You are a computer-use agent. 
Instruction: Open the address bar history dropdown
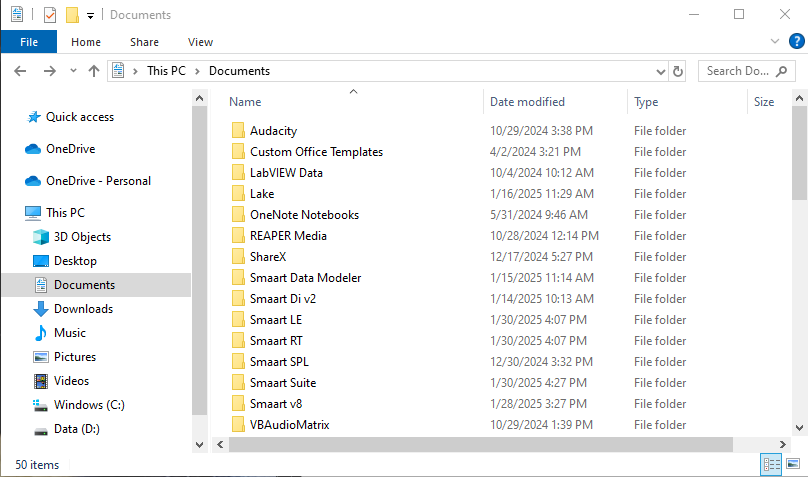(661, 72)
